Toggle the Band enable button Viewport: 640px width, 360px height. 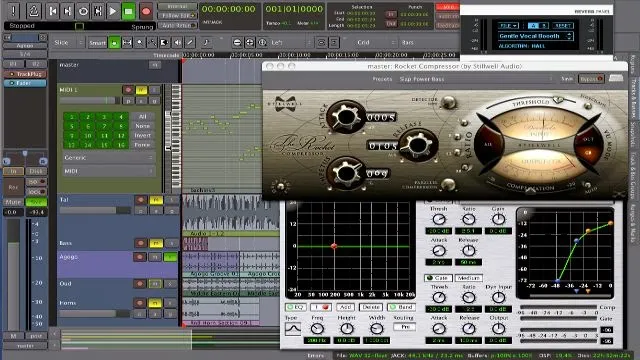pos(401,307)
